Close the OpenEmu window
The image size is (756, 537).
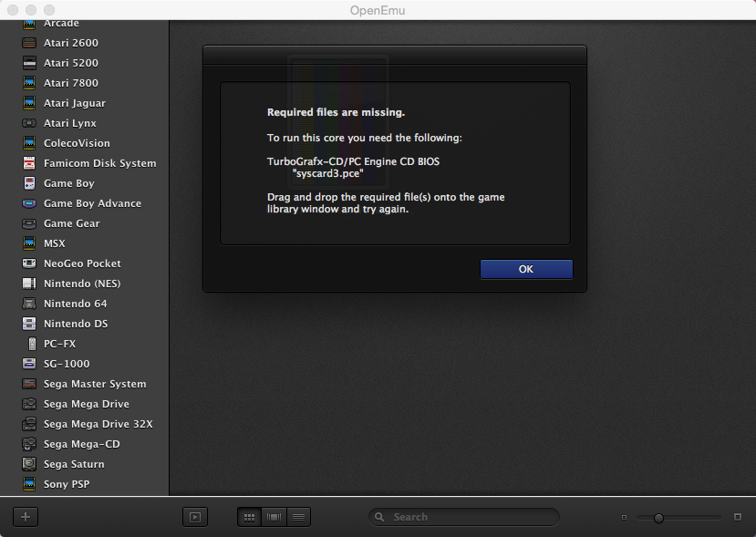[13, 10]
